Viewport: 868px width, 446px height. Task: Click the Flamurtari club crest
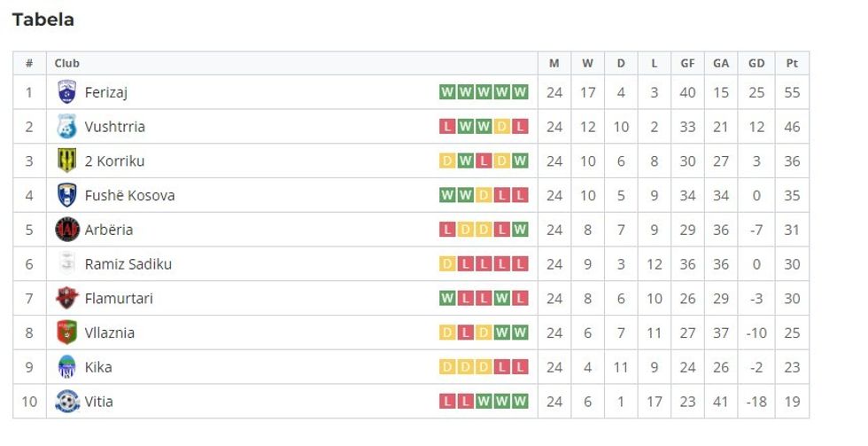66,298
